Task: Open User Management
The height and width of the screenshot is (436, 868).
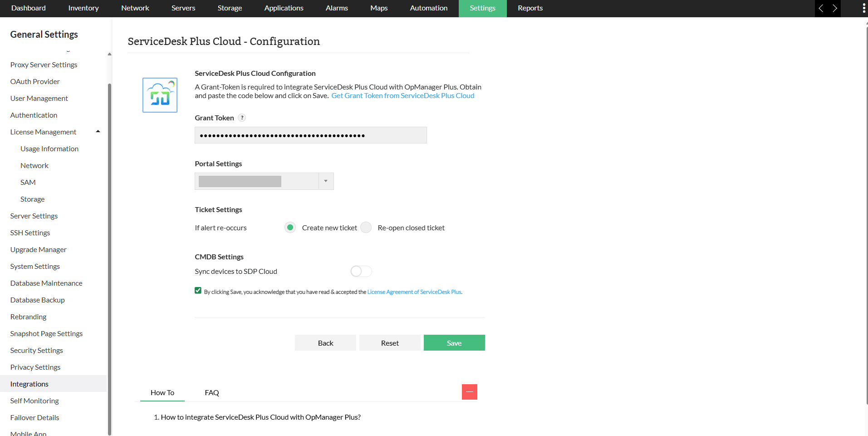Action: [x=39, y=98]
